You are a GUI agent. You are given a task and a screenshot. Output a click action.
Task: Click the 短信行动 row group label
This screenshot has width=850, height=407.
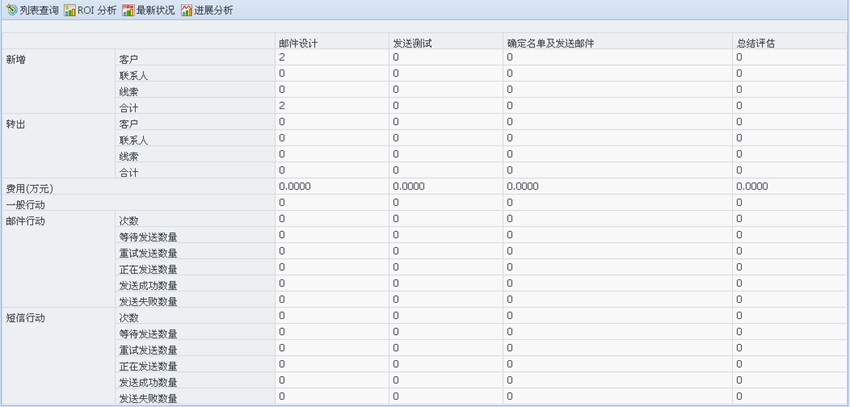(25, 318)
